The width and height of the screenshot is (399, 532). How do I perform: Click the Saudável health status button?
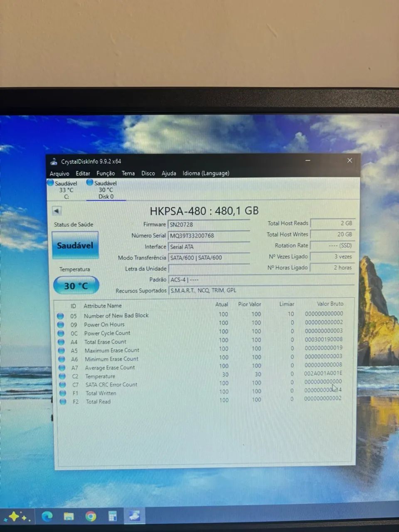click(75, 245)
